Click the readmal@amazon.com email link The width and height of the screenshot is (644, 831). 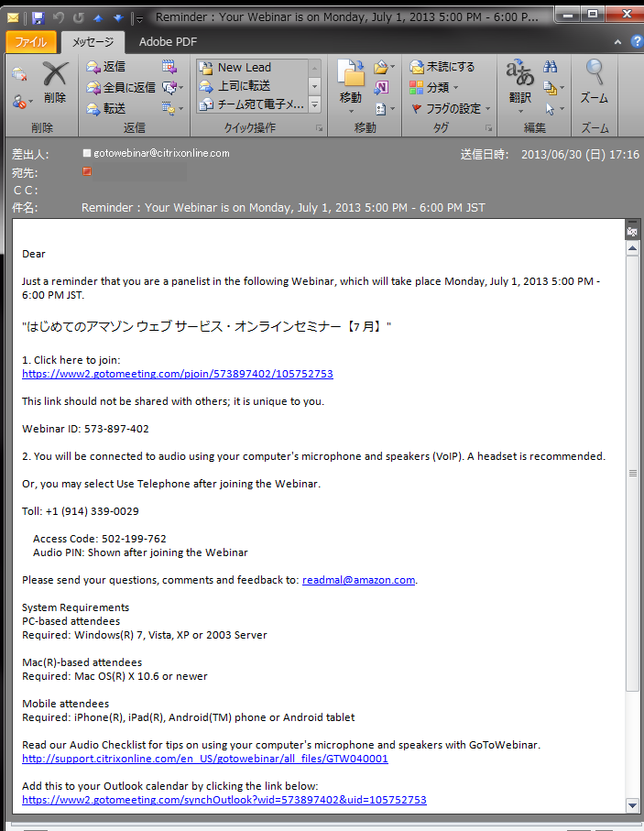[x=358, y=580]
